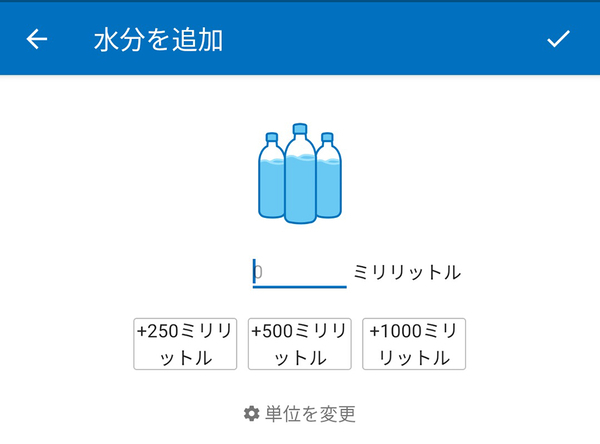This screenshot has height=444, width=600.
Task: Click the ミリリットル unit label next to field
Action: click(x=407, y=272)
